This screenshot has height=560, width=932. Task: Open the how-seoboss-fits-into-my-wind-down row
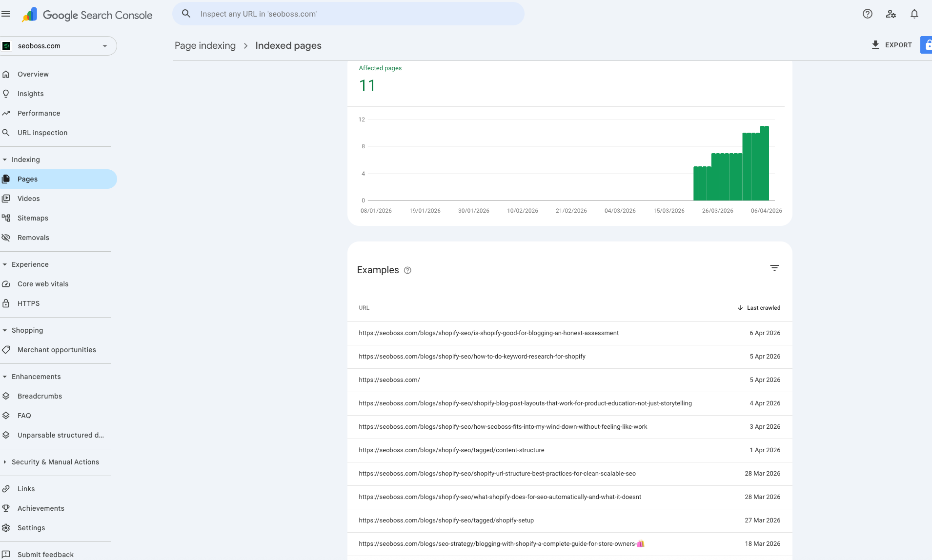coord(569,427)
